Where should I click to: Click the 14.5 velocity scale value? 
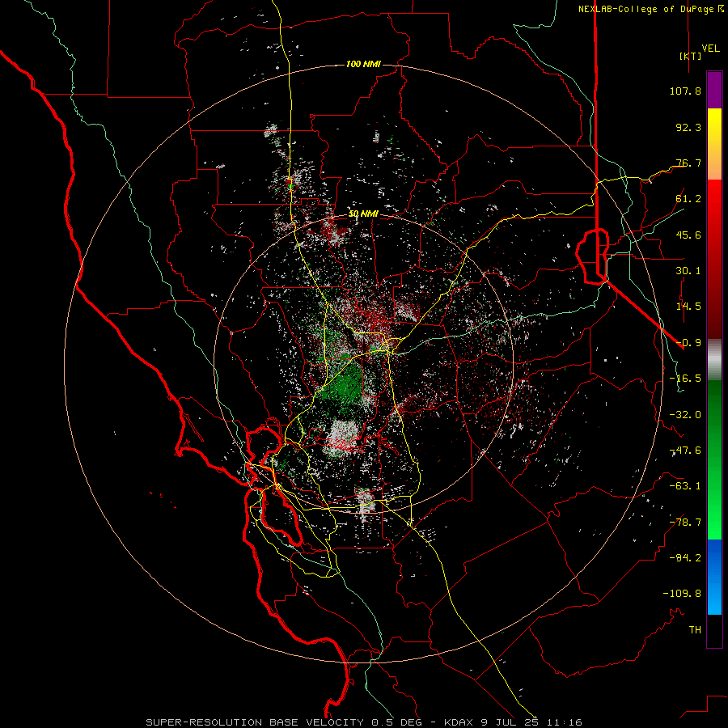pos(688,307)
